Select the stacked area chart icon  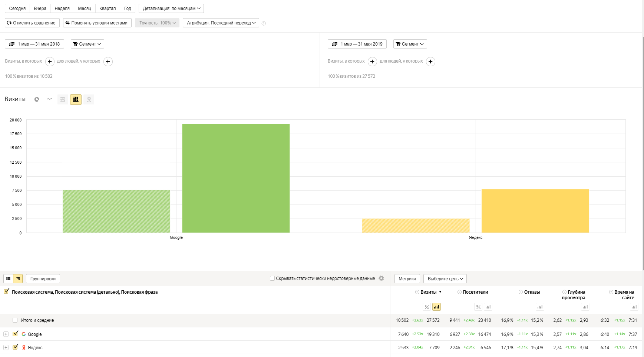point(63,99)
